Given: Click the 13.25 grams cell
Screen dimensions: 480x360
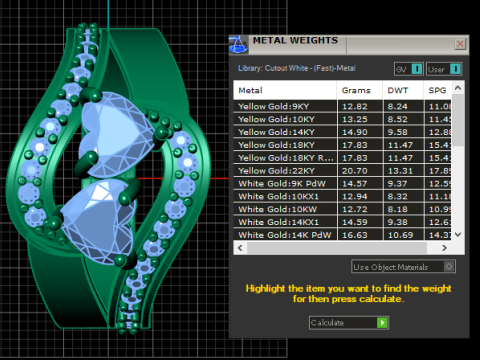Looking at the screenshot, I should point(360,119).
